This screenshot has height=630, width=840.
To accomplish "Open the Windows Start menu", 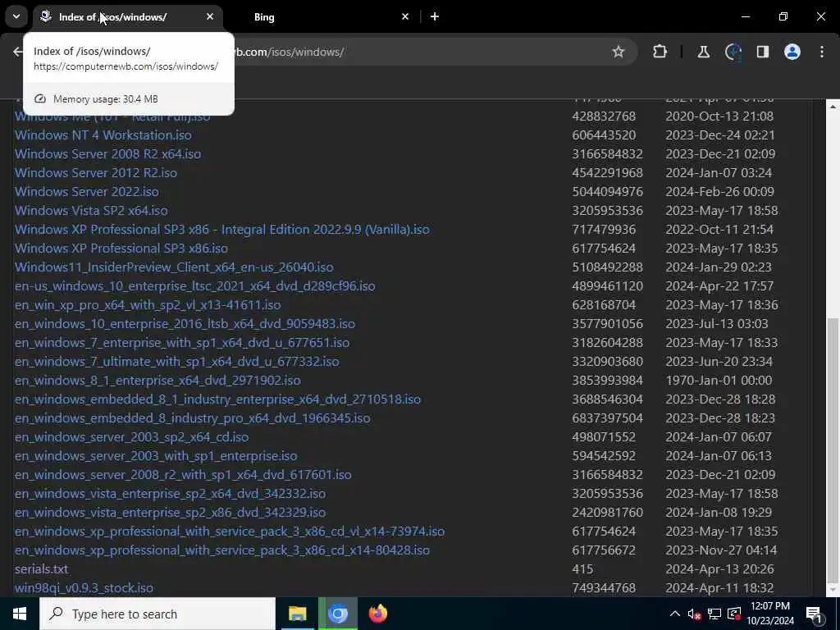I will tap(20, 614).
